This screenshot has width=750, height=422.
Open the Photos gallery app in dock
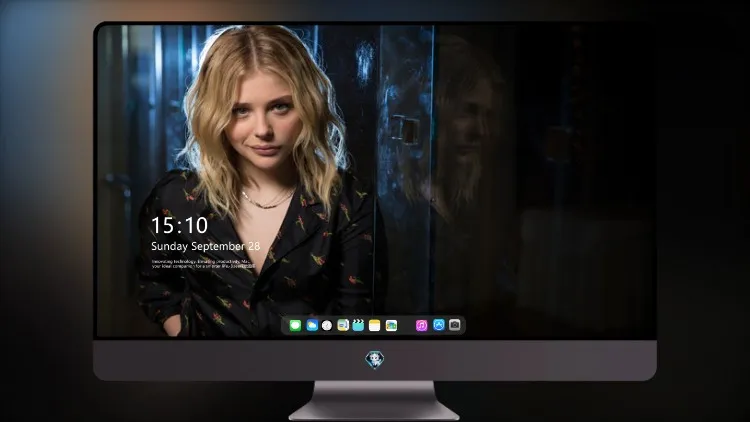(391, 326)
